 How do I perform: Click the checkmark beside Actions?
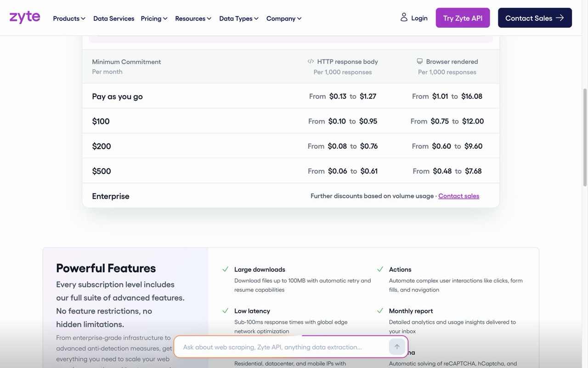pos(380,269)
